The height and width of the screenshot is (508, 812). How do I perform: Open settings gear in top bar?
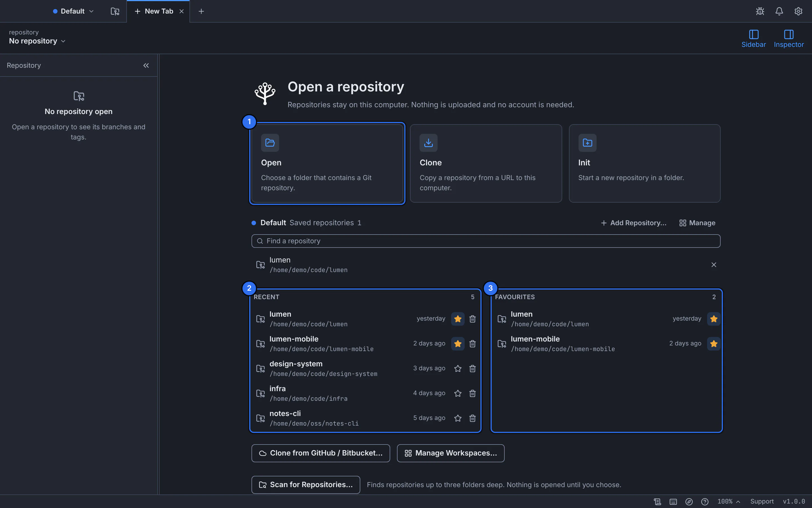click(x=798, y=11)
